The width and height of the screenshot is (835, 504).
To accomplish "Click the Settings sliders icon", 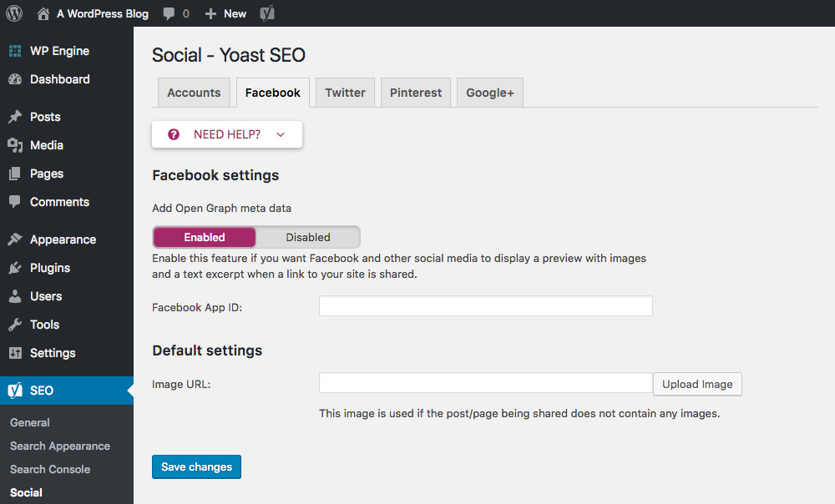I will (x=15, y=353).
